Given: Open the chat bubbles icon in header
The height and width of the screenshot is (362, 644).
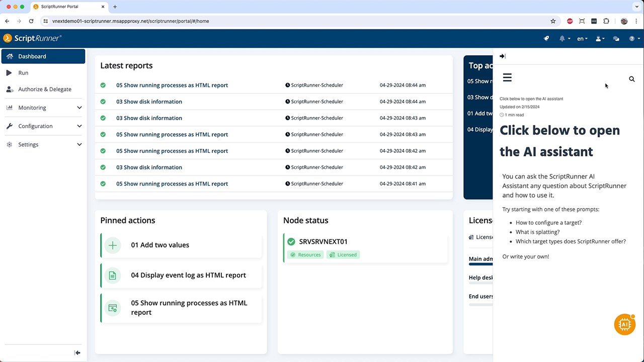Looking at the screenshot, I should click(616, 38).
